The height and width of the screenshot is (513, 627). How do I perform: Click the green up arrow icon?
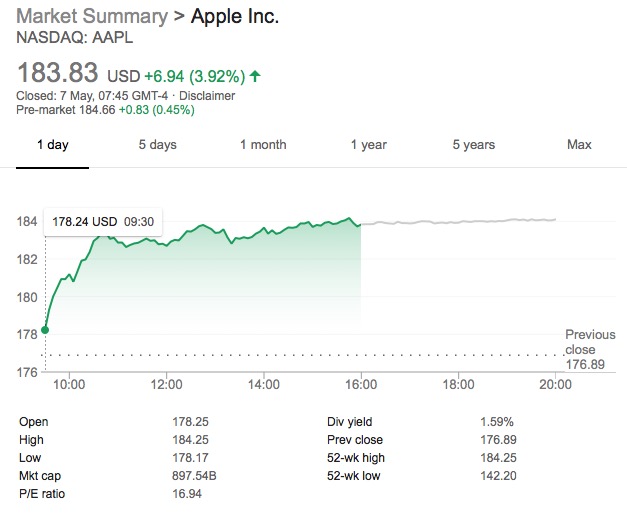[255, 75]
